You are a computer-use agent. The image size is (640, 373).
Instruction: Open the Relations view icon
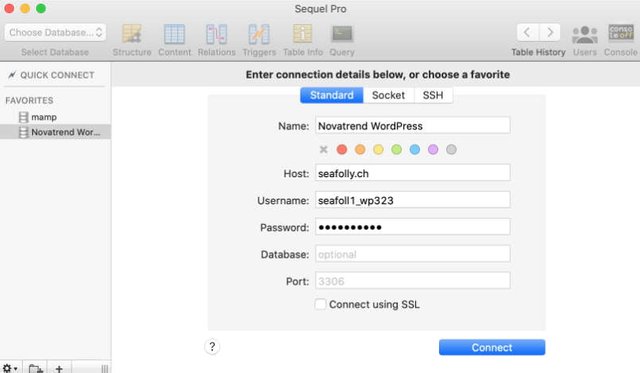click(216, 34)
